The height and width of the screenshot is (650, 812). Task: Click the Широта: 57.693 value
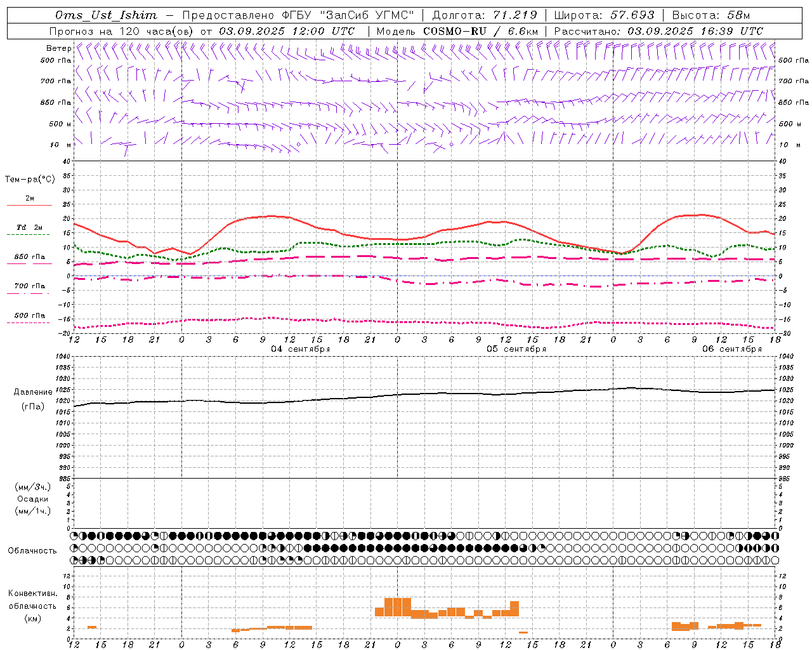(x=604, y=15)
